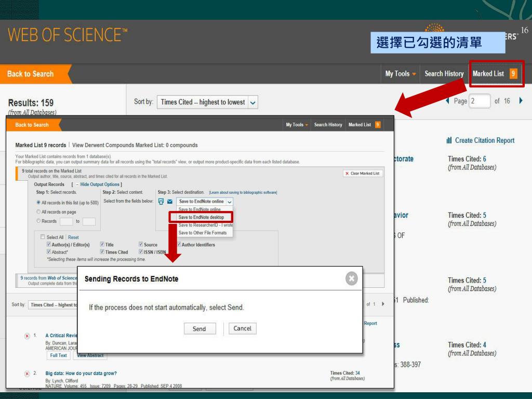This screenshot has width=532, height=399.
Task: Click the Web of Science link in 9 records row
Action: click(62, 278)
